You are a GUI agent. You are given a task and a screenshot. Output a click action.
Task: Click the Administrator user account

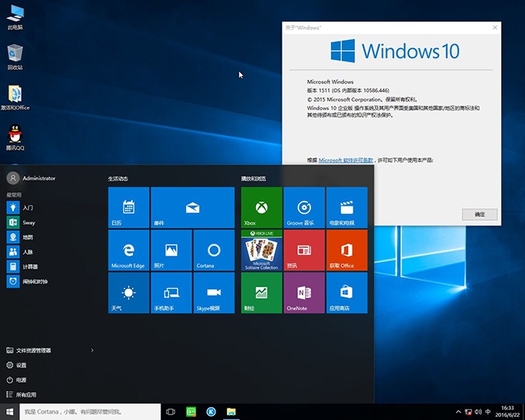[x=38, y=178]
